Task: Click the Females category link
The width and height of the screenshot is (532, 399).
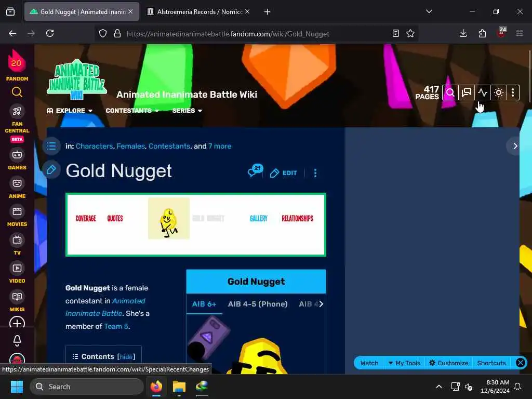Action: 130,146
